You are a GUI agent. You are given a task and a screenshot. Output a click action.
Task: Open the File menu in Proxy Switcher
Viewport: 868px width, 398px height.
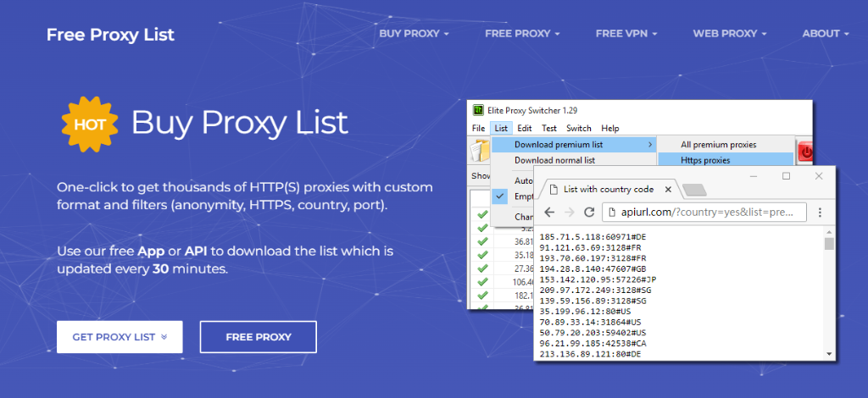pos(479,128)
